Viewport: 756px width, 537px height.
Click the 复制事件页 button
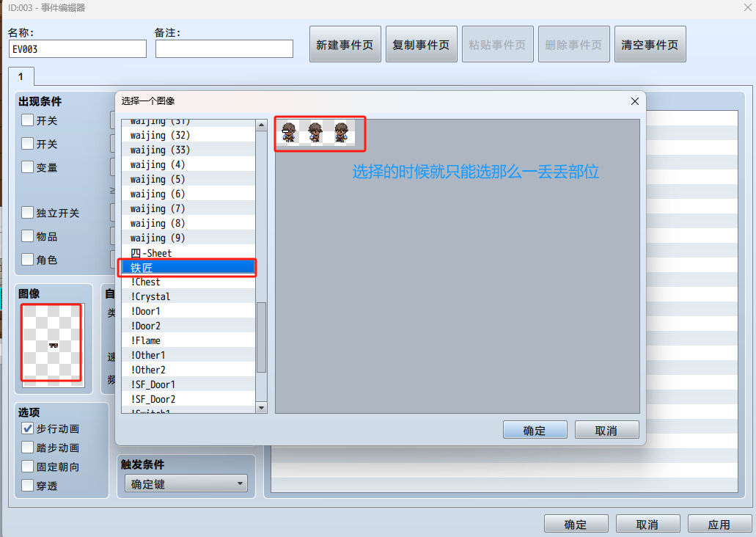pyautogui.click(x=422, y=45)
